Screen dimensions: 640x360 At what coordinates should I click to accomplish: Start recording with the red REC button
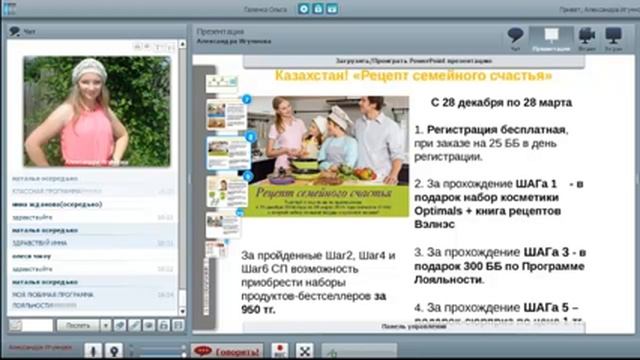[x=280, y=351]
